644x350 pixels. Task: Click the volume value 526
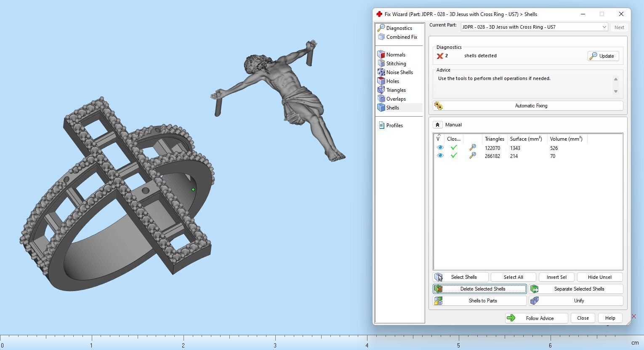coord(554,148)
